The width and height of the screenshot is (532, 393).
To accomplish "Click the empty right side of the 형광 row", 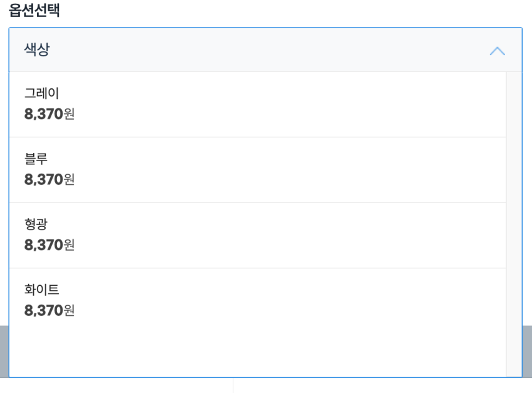I will pyautogui.click(x=376, y=235).
